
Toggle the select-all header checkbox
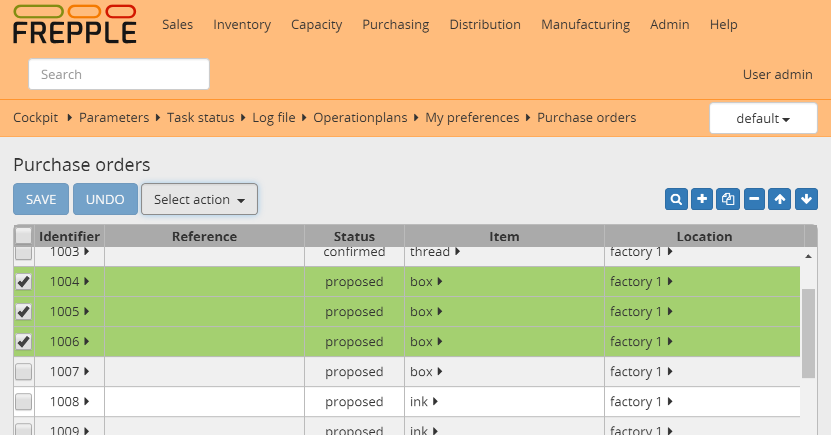point(23,236)
